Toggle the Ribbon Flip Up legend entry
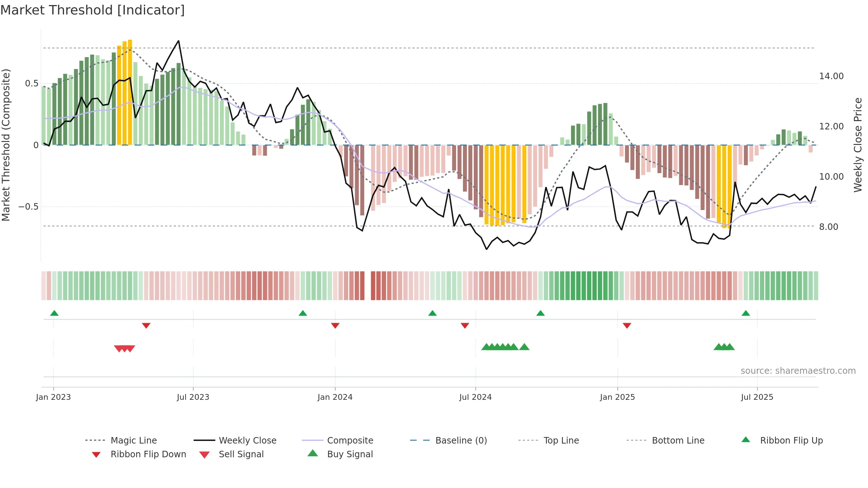868x488 pixels. tap(782, 440)
